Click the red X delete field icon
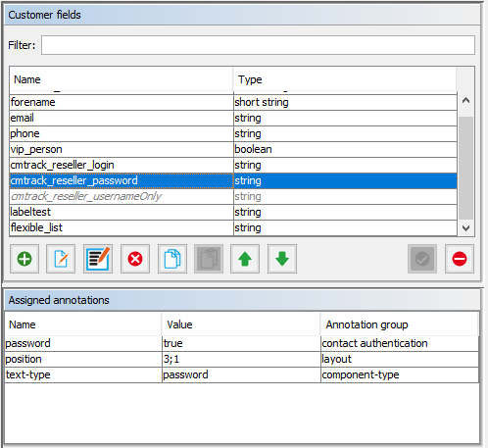The image size is (488, 448). point(135,259)
